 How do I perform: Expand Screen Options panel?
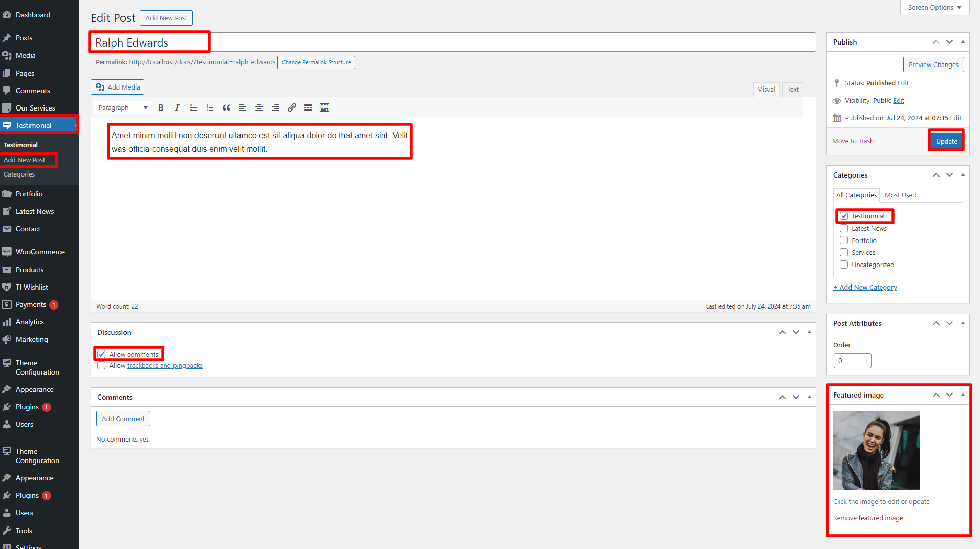pyautogui.click(x=934, y=8)
